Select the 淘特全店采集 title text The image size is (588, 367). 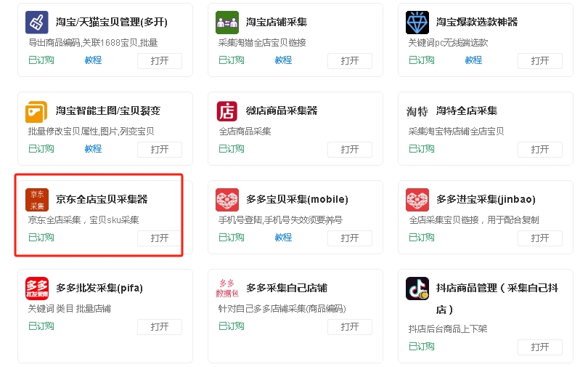(467, 110)
